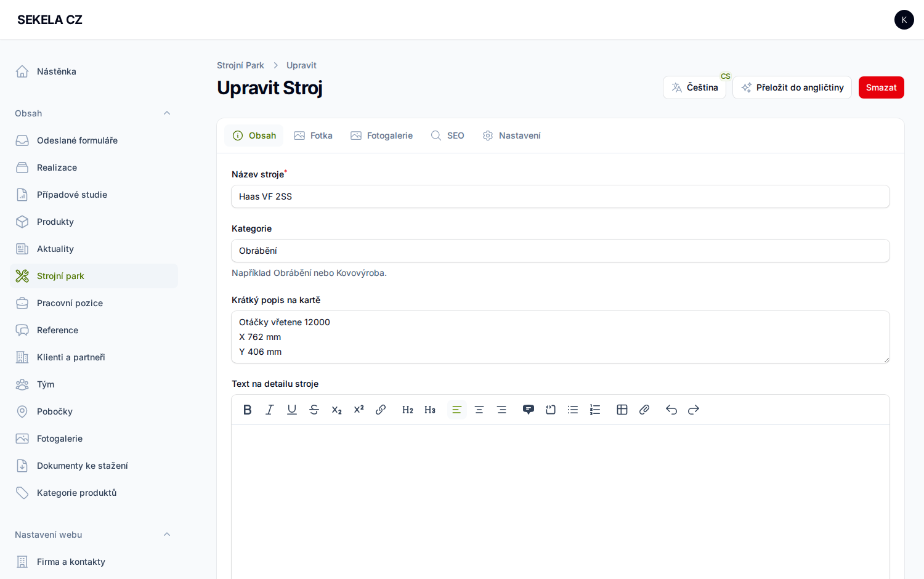Apply strikethrough formatting
The image size is (924, 579).
[x=314, y=410]
